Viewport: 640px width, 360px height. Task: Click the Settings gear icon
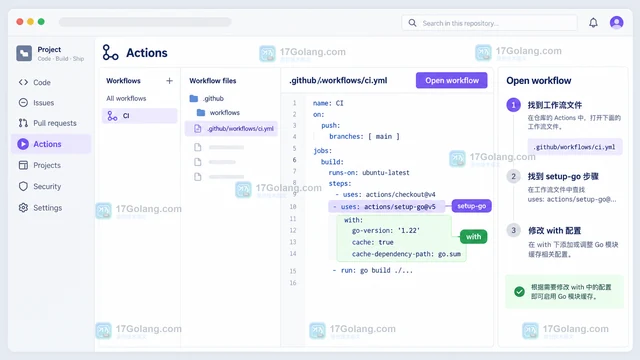point(23,208)
